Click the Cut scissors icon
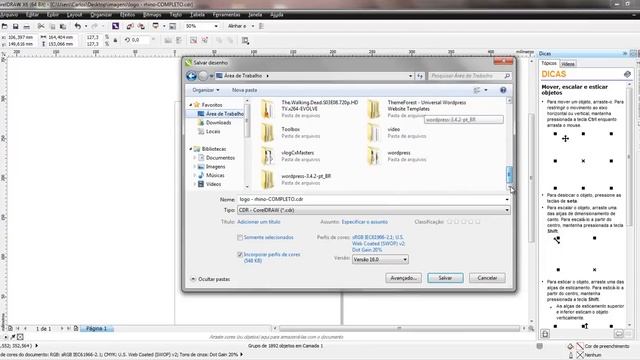 pyautogui.click(x=41, y=26)
